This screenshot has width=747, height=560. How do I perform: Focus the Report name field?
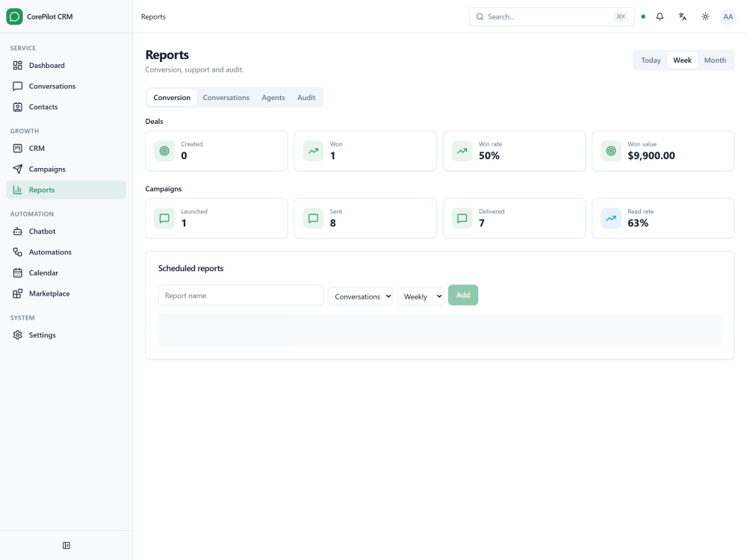[x=241, y=295]
